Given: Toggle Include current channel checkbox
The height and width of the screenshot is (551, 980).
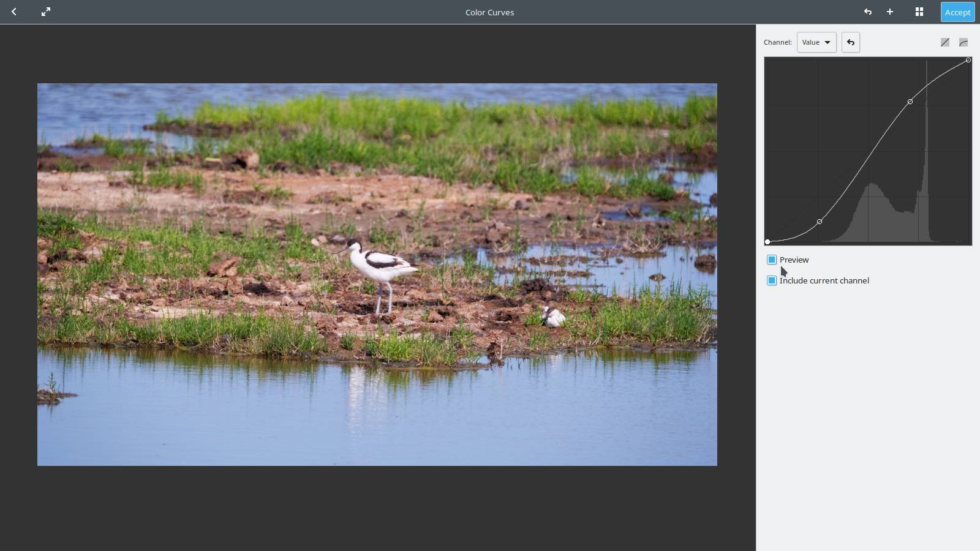Looking at the screenshot, I should tap(772, 280).
